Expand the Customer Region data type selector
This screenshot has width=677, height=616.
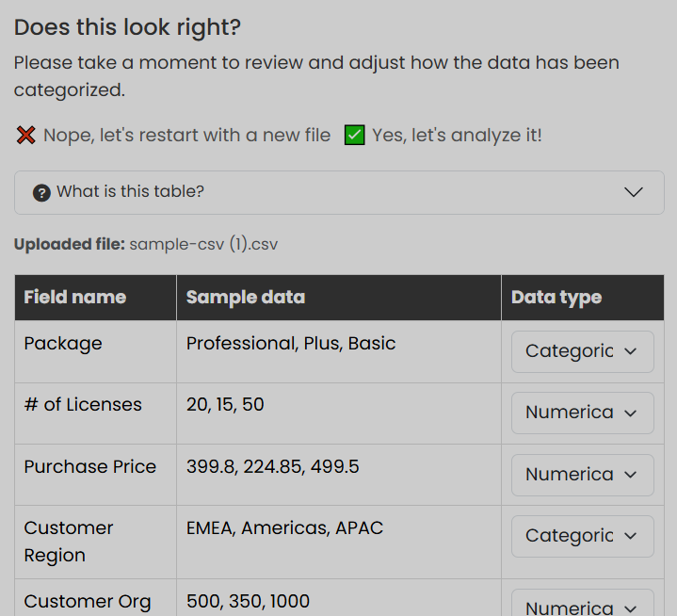[x=582, y=536]
